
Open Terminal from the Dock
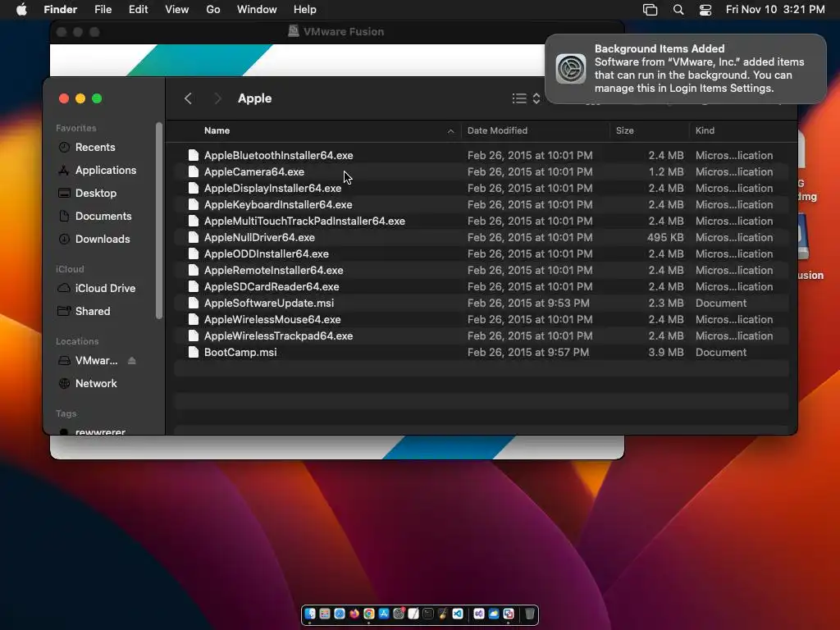coord(428,614)
